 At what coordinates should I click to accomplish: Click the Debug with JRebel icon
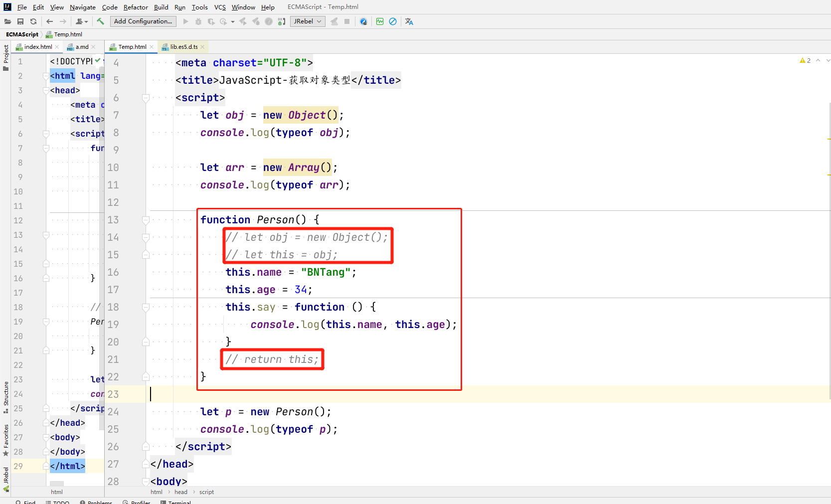tap(256, 21)
